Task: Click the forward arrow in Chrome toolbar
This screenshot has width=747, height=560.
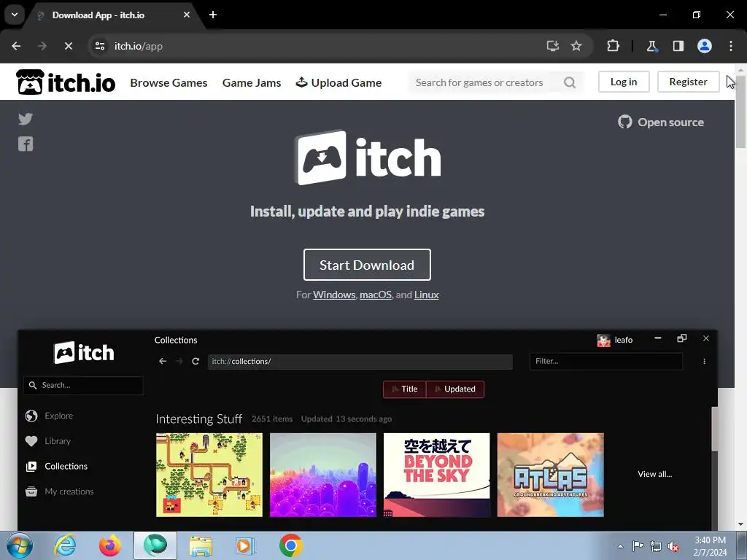Action: tap(42, 46)
